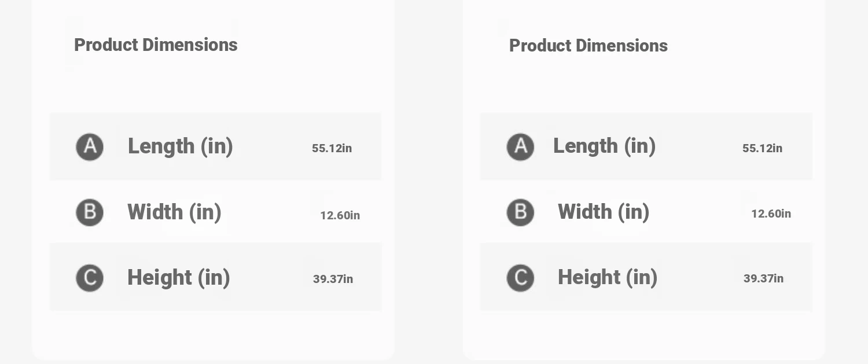Select Length (in) label in left panel

pos(181,146)
